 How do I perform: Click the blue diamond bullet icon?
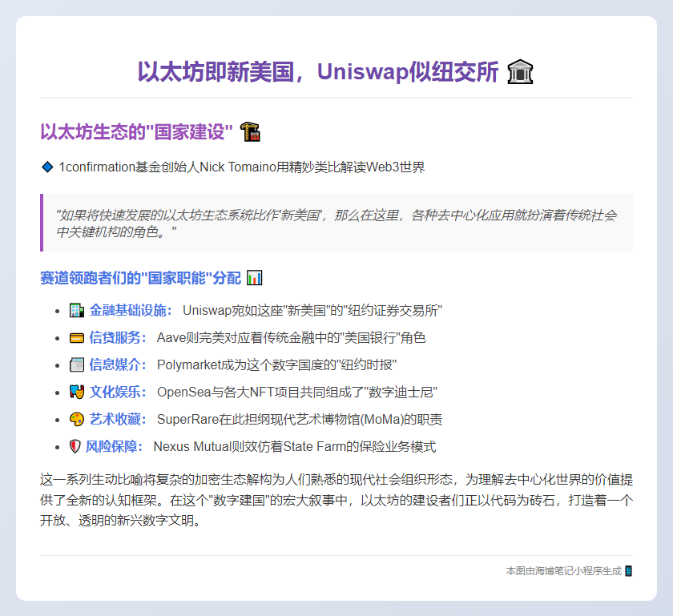(x=47, y=167)
